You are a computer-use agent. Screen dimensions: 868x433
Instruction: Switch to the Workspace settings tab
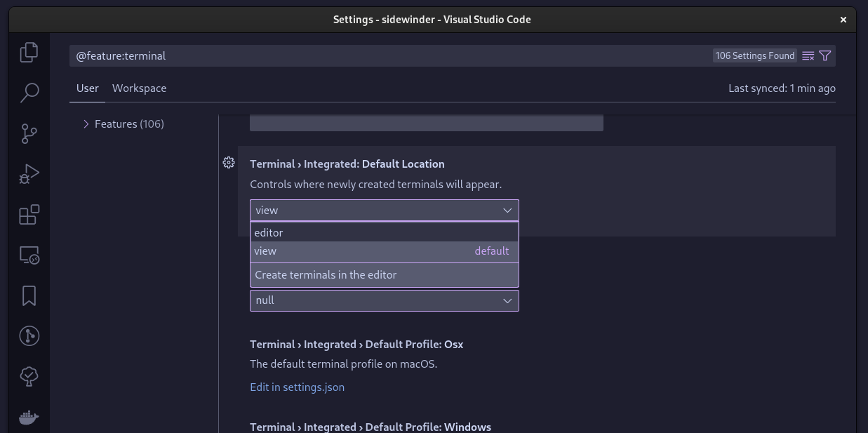139,88
